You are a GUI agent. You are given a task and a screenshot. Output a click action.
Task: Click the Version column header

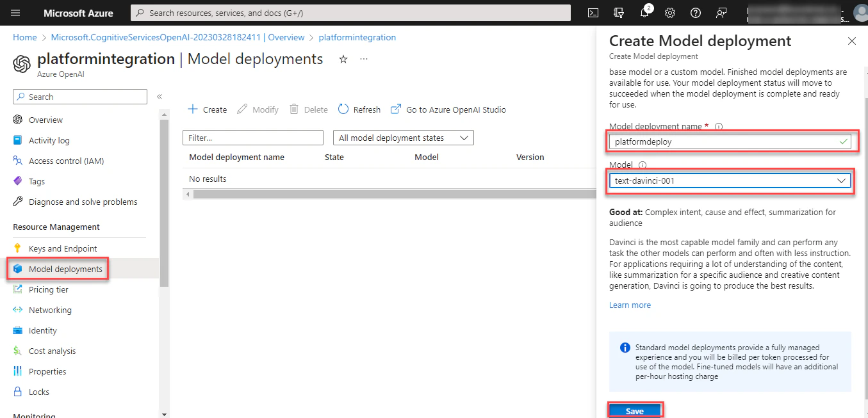click(530, 157)
